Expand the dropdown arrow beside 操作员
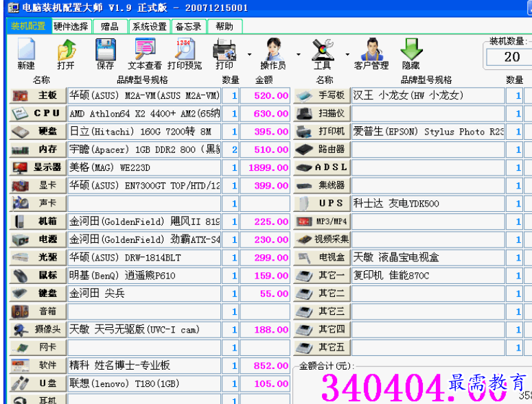This screenshot has height=404, width=532. click(x=299, y=54)
